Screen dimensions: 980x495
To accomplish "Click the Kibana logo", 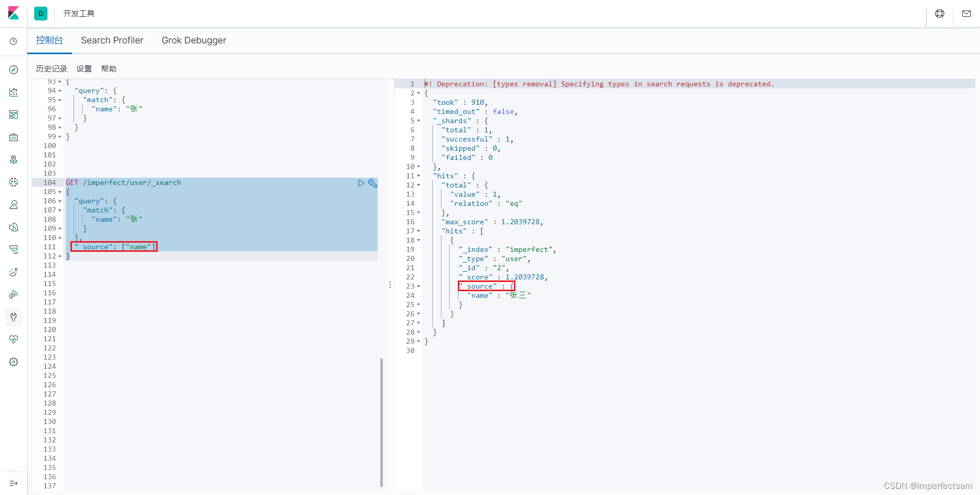I will (x=14, y=13).
